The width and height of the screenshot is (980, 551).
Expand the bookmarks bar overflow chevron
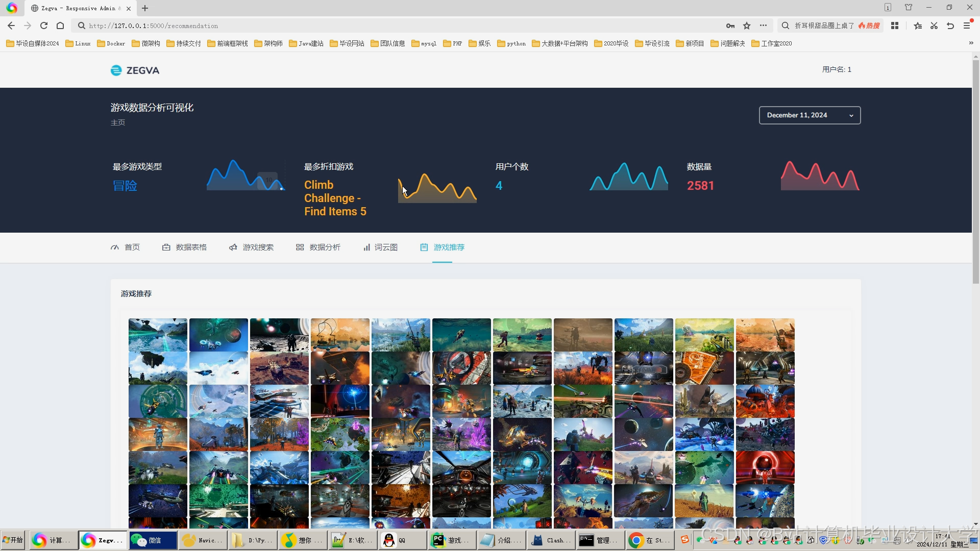pos(971,43)
